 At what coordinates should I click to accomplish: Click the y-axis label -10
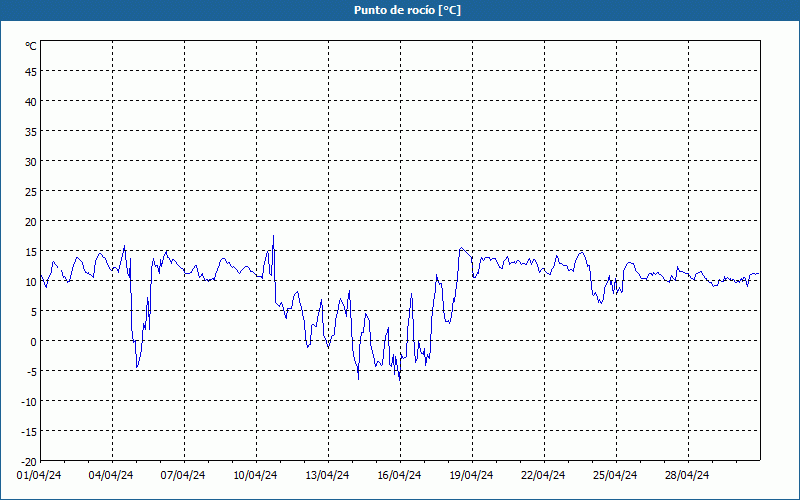(x=29, y=402)
